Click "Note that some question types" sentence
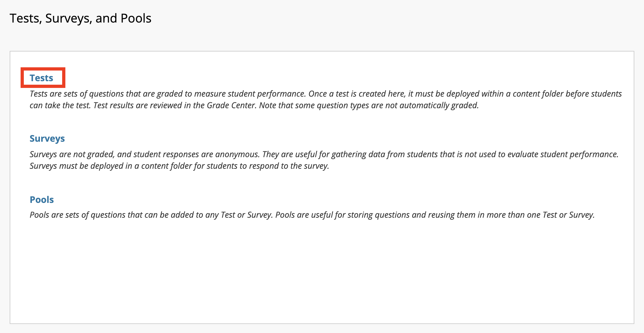The image size is (644, 333). [314, 105]
